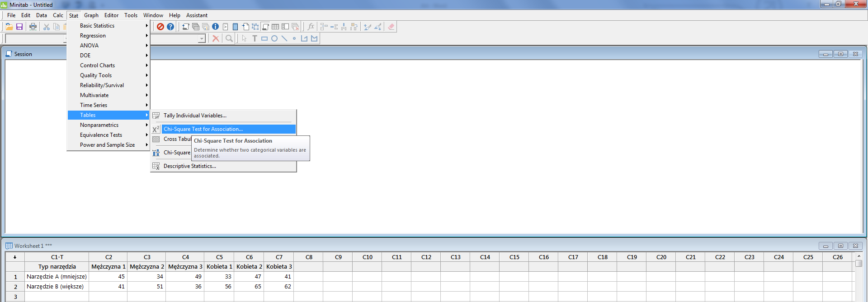Select Tally Individual Variables
Screen dimensions: 868x302
[224, 116]
